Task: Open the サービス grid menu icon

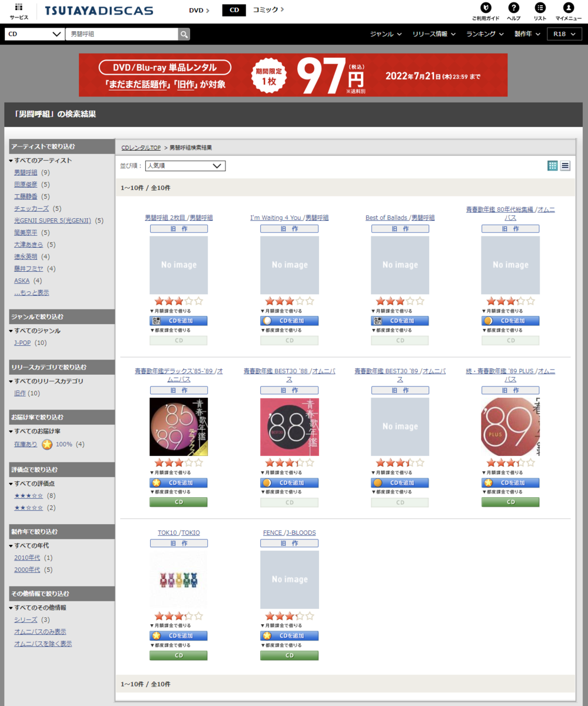Action: pyautogui.click(x=18, y=8)
